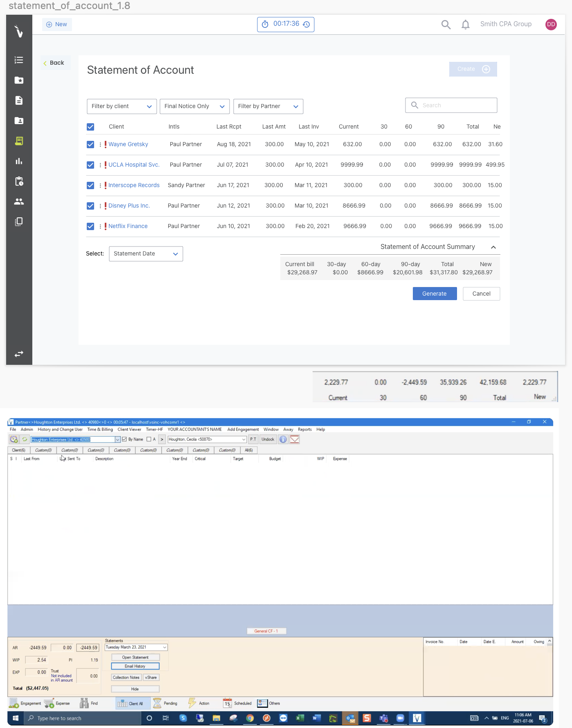The image size is (572, 728).
Task: Uncheck the Disney Plus Inc. checkbox
Action: pos(90,206)
